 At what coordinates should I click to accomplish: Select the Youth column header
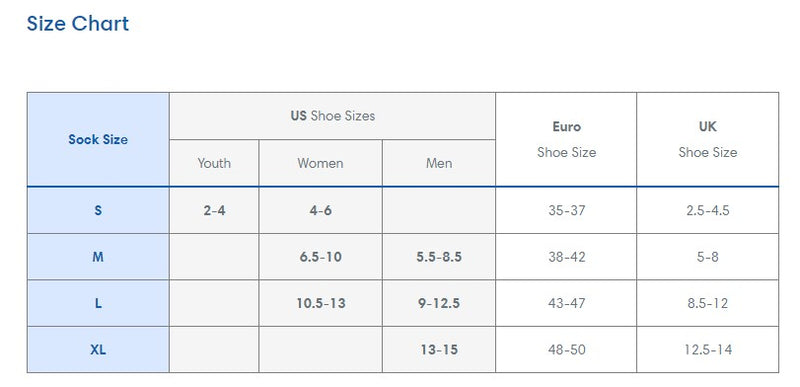pos(214,163)
